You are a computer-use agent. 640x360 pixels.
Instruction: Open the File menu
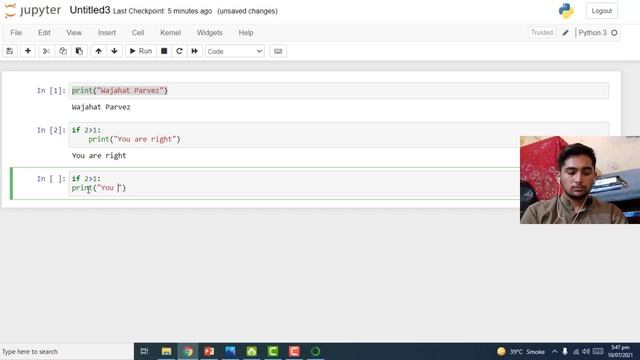coord(16,33)
